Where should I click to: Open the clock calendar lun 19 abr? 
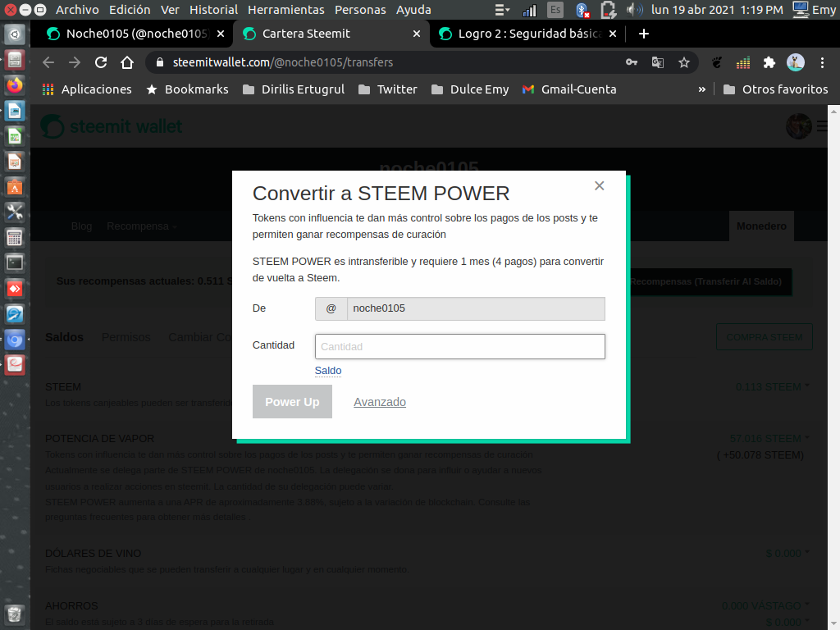717,10
